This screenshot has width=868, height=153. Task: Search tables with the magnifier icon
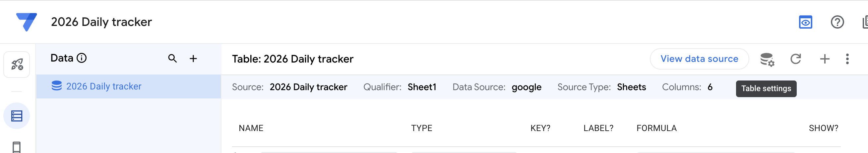click(x=172, y=59)
